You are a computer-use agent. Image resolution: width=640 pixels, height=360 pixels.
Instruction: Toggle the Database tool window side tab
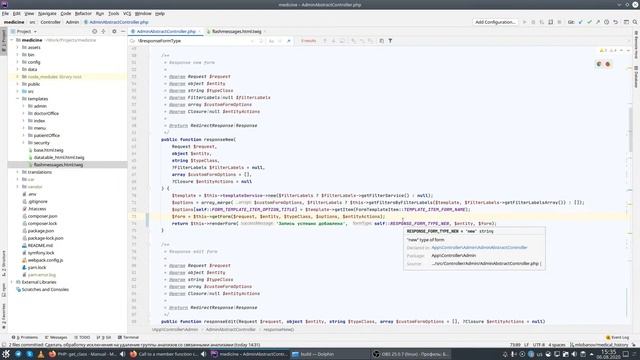(636, 77)
